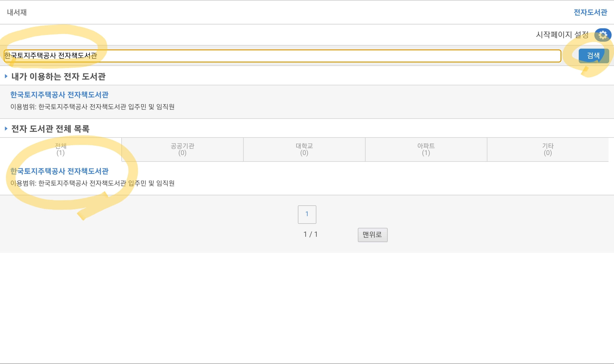Click triangle beside 전자 도서관 전체 목록

pos(6,128)
